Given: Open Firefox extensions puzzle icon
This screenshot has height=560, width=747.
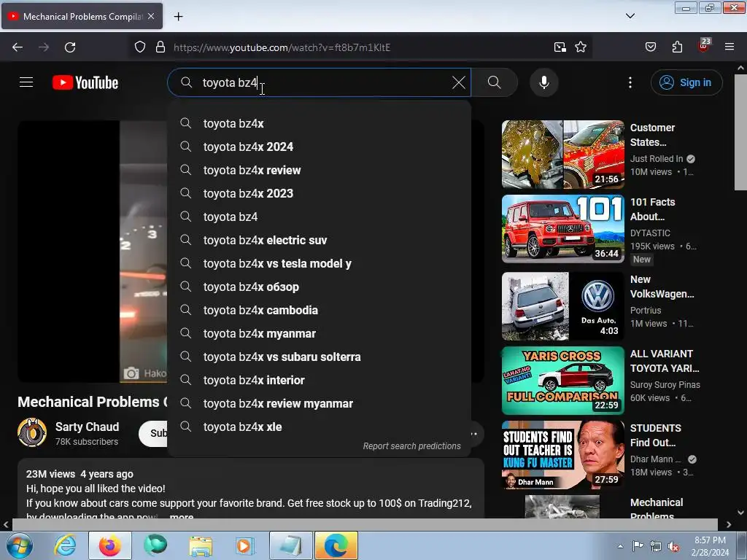Looking at the screenshot, I should click(x=677, y=47).
